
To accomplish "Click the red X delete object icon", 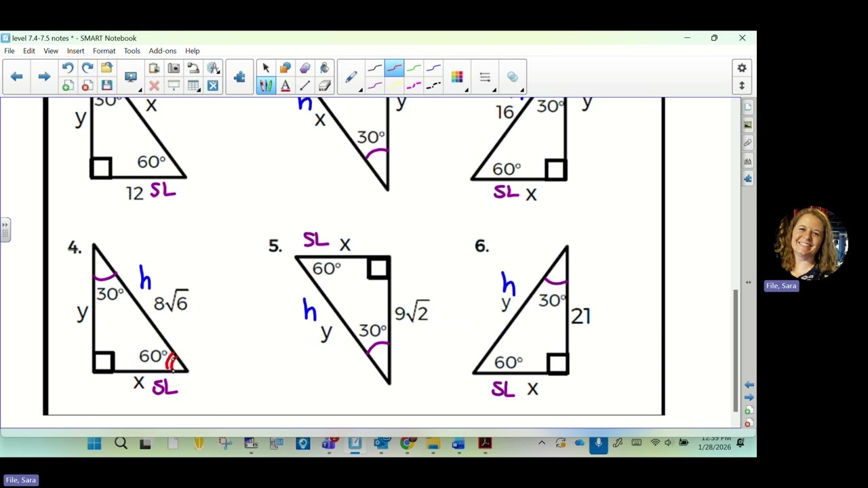I will pyautogui.click(x=154, y=86).
